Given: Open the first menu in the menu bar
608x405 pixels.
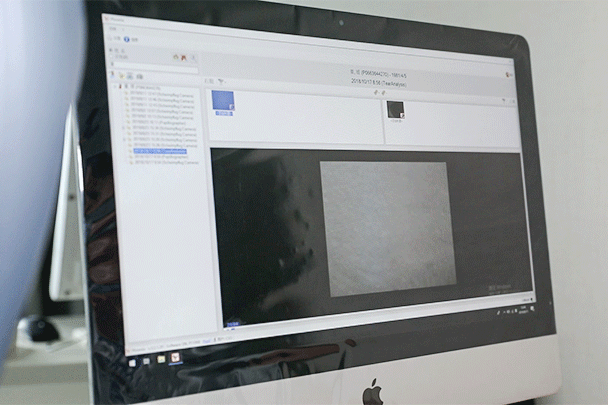Looking at the screenshot, I should pos(112,28).
